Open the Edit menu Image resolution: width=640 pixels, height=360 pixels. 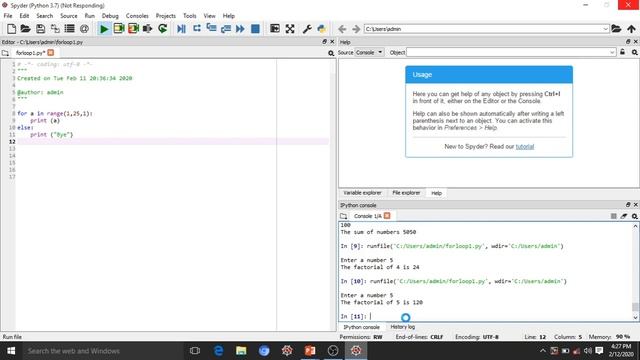point(24,16)
